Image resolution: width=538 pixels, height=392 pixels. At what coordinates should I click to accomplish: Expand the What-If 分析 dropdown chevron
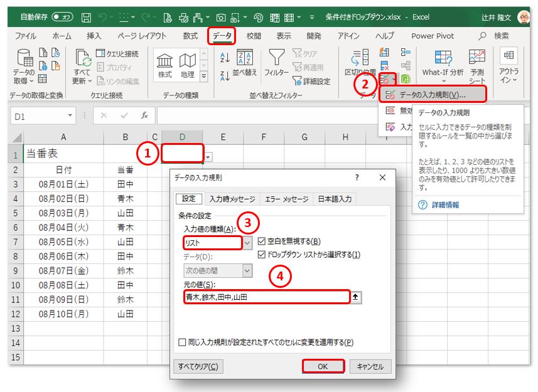pos(444,81)
